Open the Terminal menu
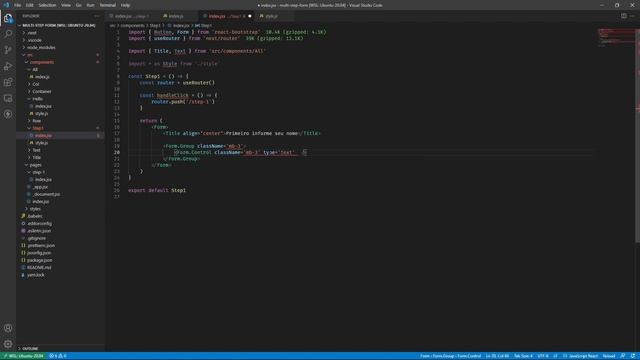 coord(108,5)
